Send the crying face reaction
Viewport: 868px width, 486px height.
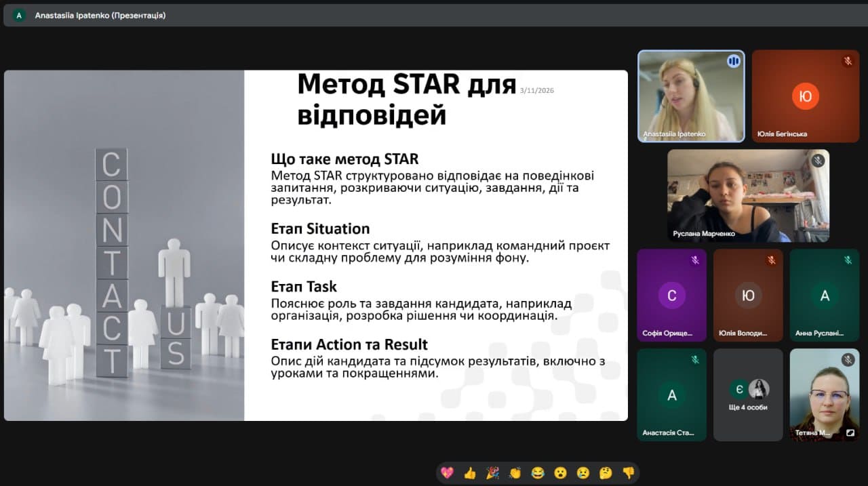coord(583,473)
